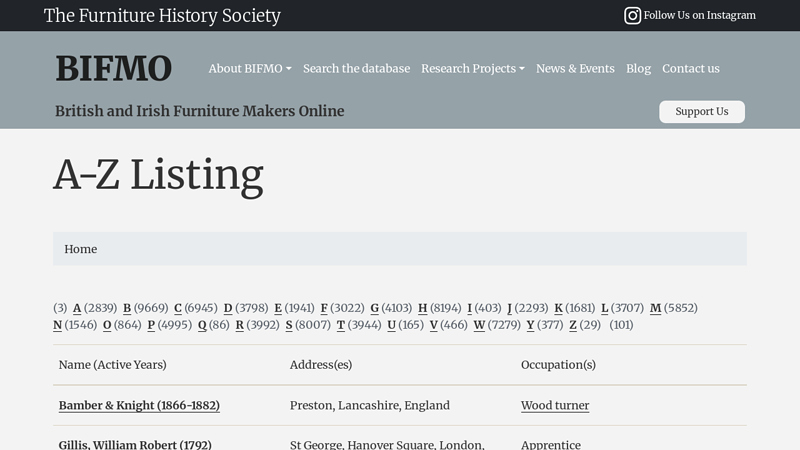Image resolution: width=800 pixels, height=450 pixels.
Task: Filter listing by letter Z
Action: pos(573,325)
